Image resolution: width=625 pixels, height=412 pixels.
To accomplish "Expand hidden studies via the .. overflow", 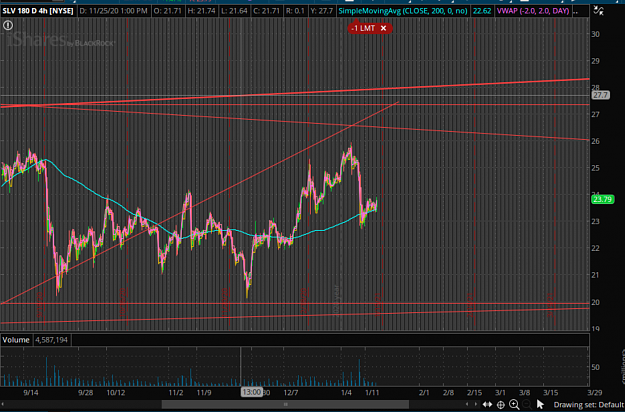I will (x=575, y=11).
